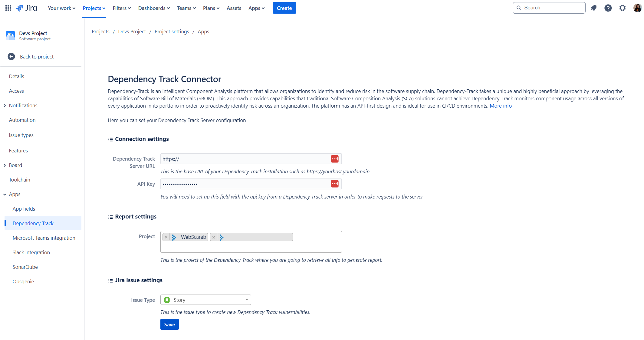Open Slack integration settings
The image size is (644, 340).
pyautogui.click(x=31, y=252)
